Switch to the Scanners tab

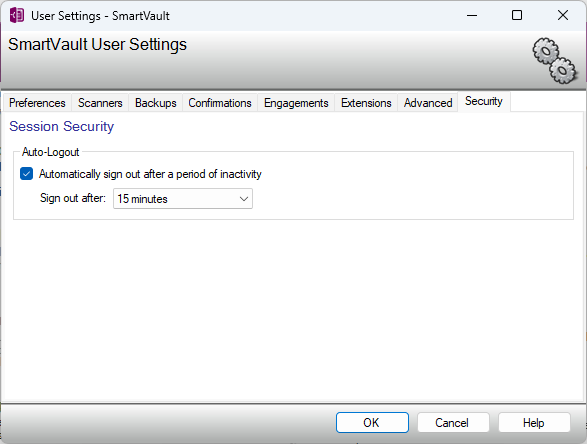[100, 103]
